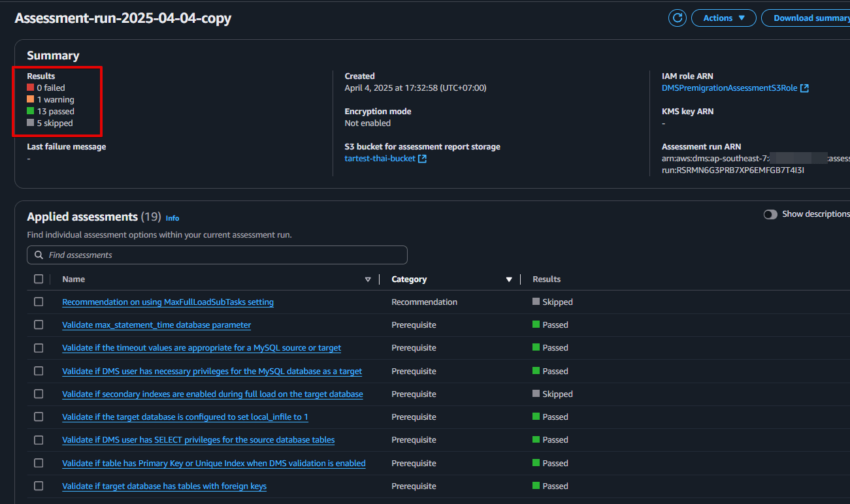Click Passed result for max_statement_time row
Screen dimensions: 850x504
pos(551,325)
